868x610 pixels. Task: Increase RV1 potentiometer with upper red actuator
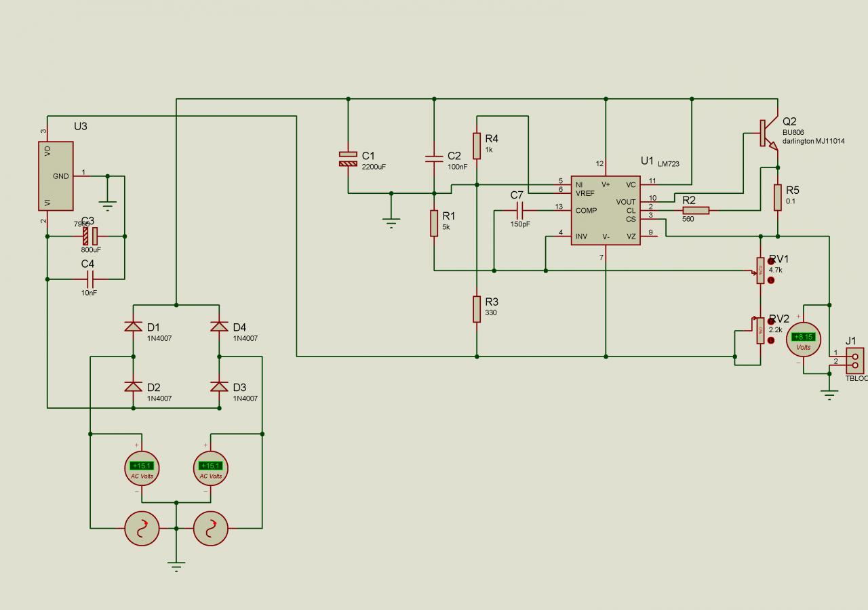771,262
